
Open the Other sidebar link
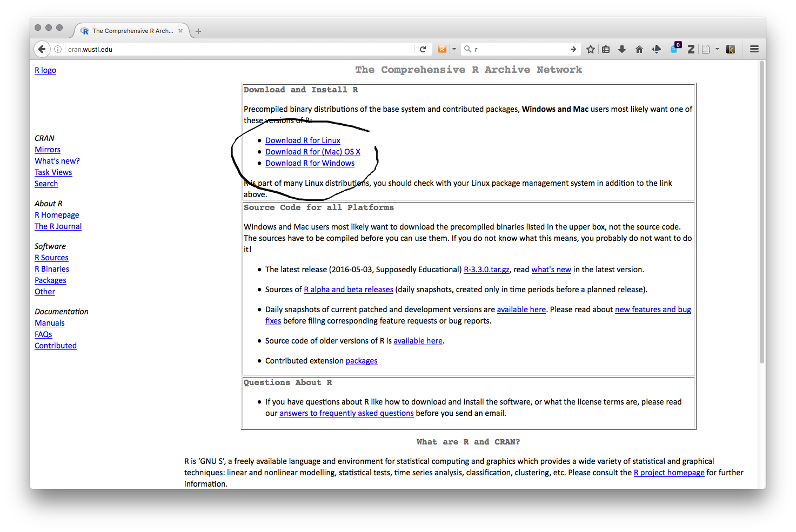tap(45, 292)
